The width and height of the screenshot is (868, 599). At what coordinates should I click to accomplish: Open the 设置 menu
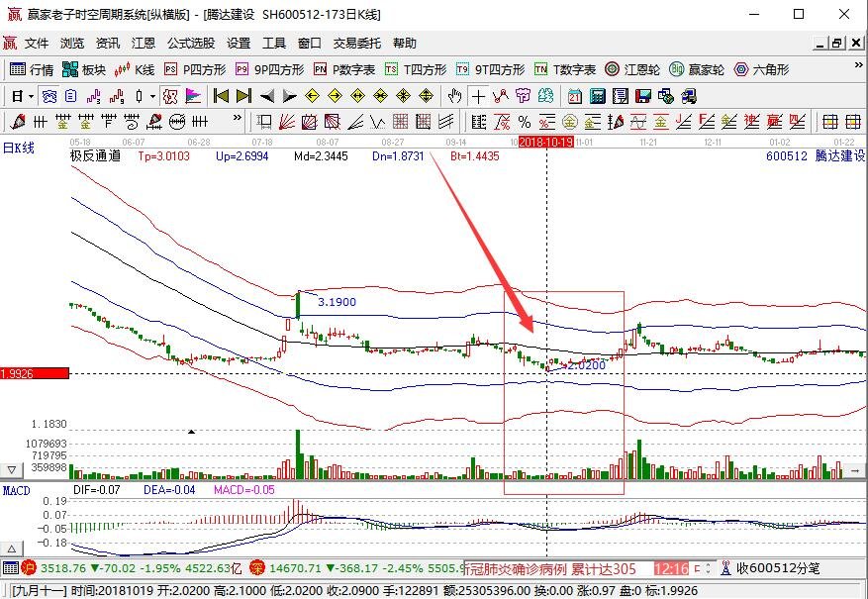pyautogui.click(x=239, y=44)
